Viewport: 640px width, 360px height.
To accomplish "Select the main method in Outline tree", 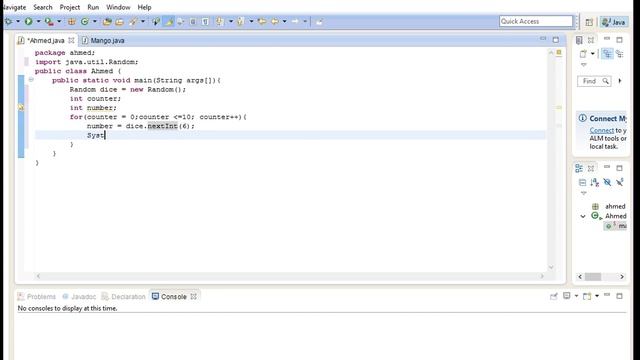I will (x=616, y=226).
